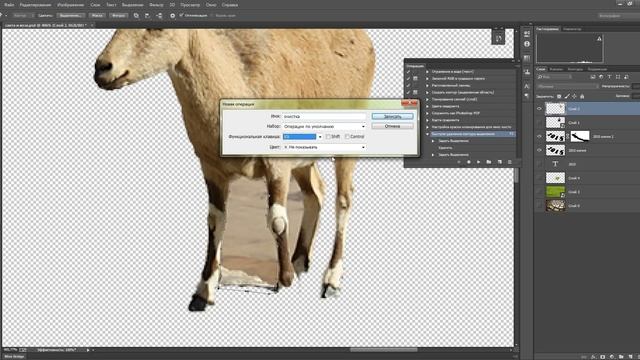Lock position move icon in layers panel
Screen dimensions: 640x360
[574, 96]
